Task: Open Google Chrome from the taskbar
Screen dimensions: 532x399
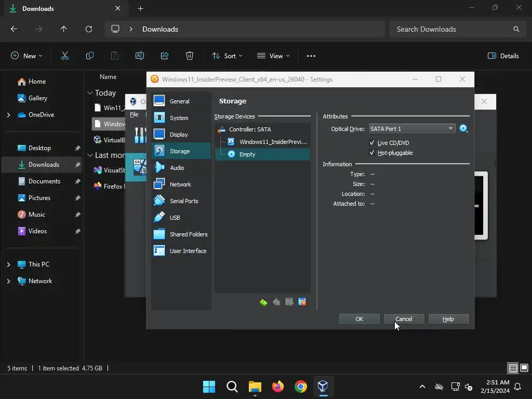Action: (301, 387)
